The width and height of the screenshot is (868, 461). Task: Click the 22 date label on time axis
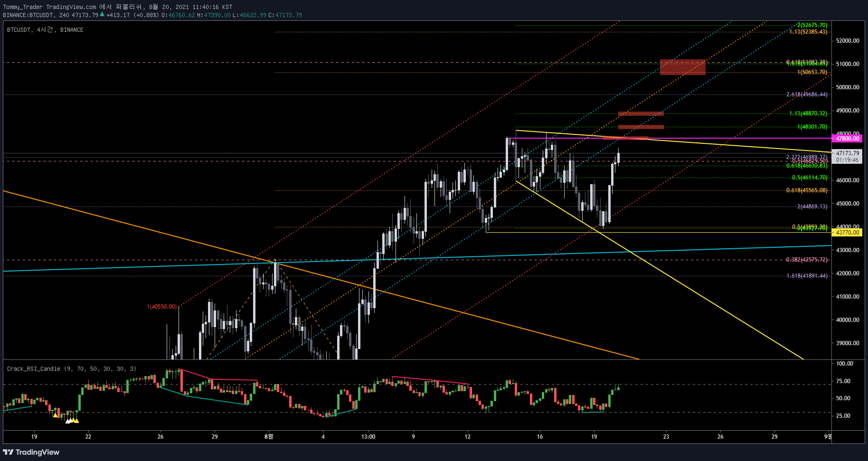pos(88,437)
